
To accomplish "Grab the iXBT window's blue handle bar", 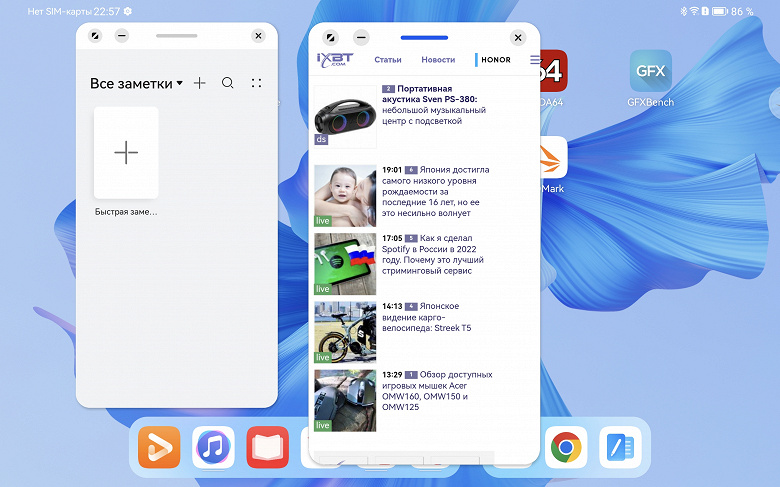I will tap(424, 37).
